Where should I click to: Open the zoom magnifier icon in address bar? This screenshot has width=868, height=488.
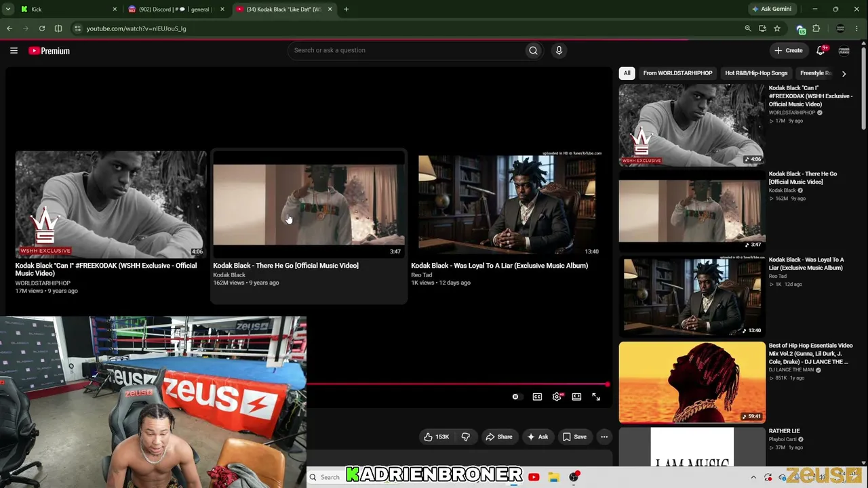point(748,28)
